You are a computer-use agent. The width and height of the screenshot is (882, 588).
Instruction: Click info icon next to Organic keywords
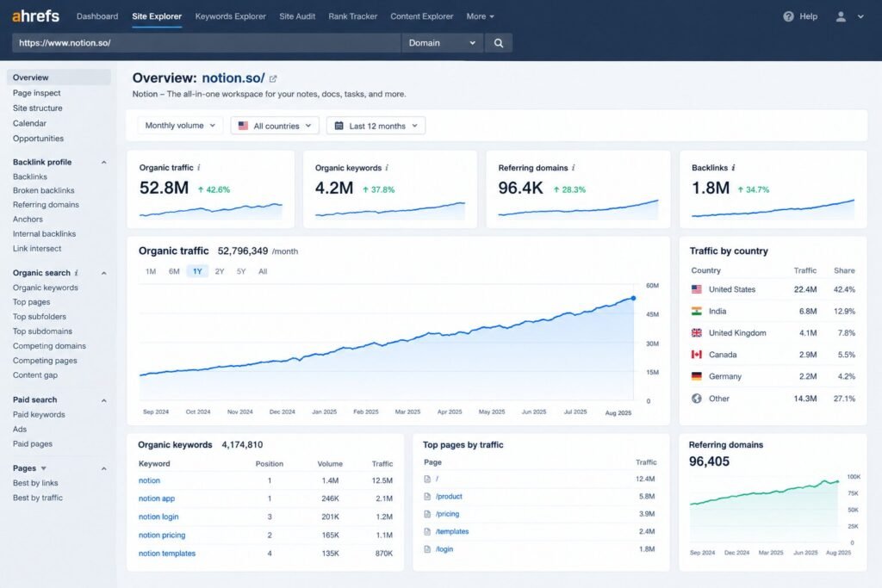387,168
